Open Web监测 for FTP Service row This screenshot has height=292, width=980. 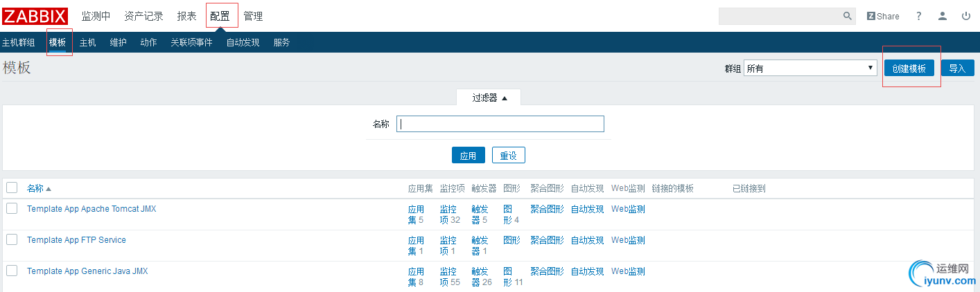click(628, 240)
